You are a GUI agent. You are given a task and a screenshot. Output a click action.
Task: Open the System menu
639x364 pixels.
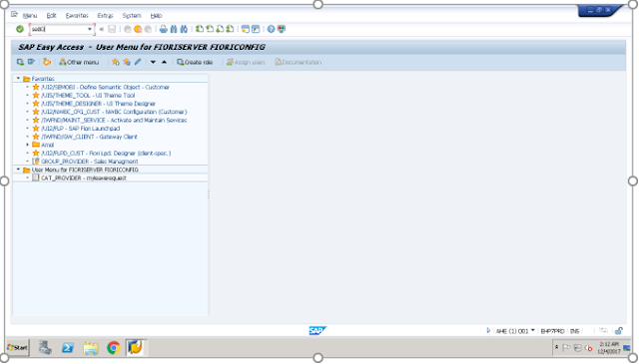[132, 16]
